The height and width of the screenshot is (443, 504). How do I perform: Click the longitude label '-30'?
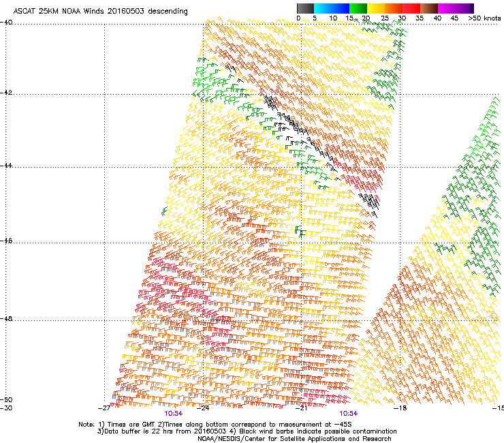[6, 408]
